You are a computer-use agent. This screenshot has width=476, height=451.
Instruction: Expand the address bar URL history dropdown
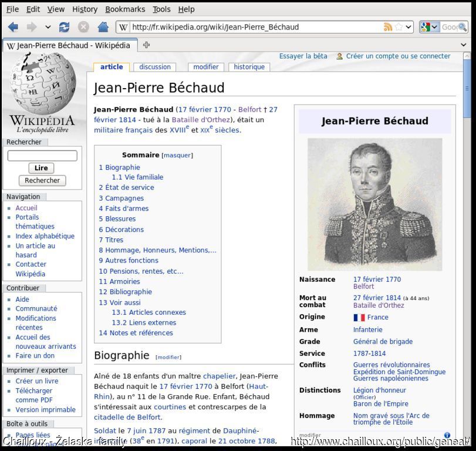tap(409, 27)
